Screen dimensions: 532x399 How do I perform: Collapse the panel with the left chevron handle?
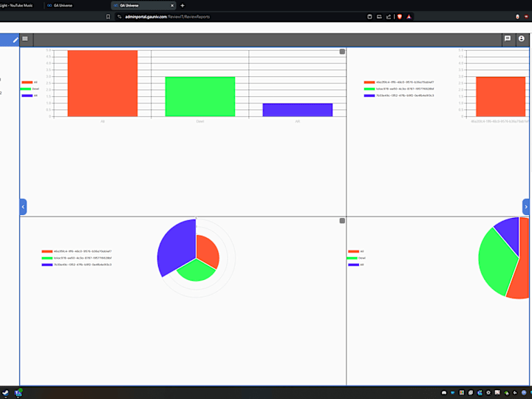[x=23, y=207]
